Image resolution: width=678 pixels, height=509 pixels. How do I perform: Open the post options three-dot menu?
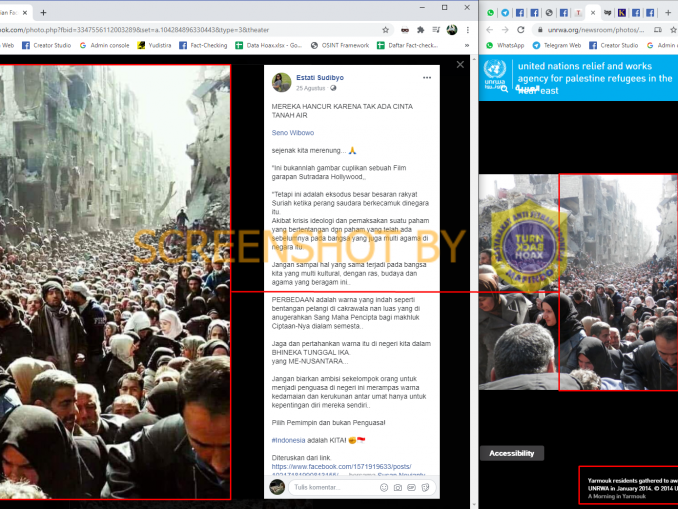(x=427, y=77)
